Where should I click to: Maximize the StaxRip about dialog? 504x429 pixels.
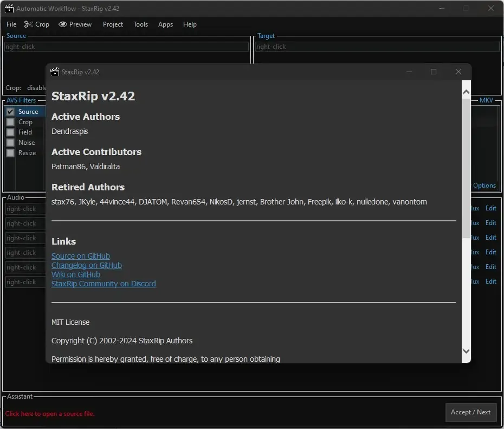point(434,72)
